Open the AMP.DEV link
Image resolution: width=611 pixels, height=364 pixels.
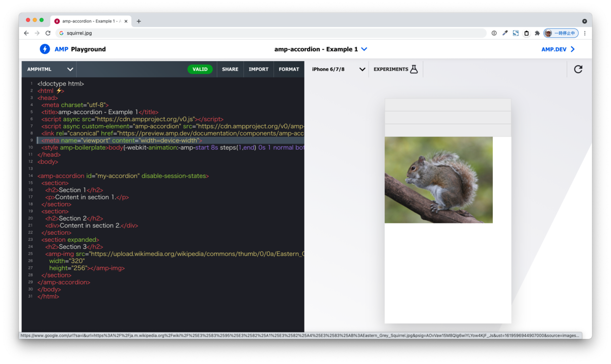[x=558, y=49]
